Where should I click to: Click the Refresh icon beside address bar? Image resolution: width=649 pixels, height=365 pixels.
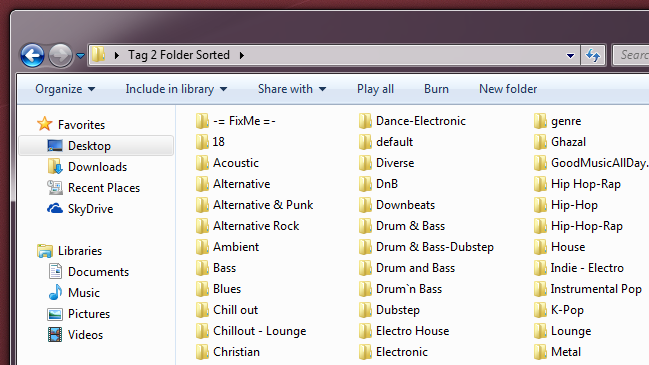pos(593,55)
